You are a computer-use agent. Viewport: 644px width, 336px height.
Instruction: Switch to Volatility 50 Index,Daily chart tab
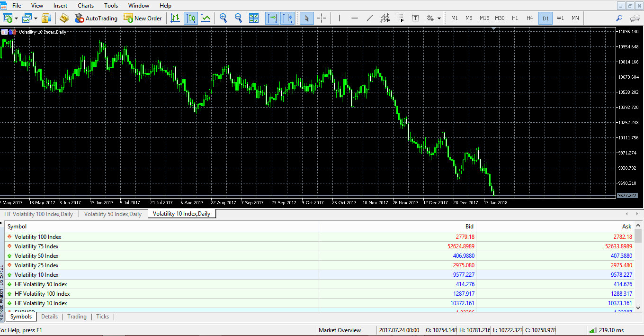113,214
